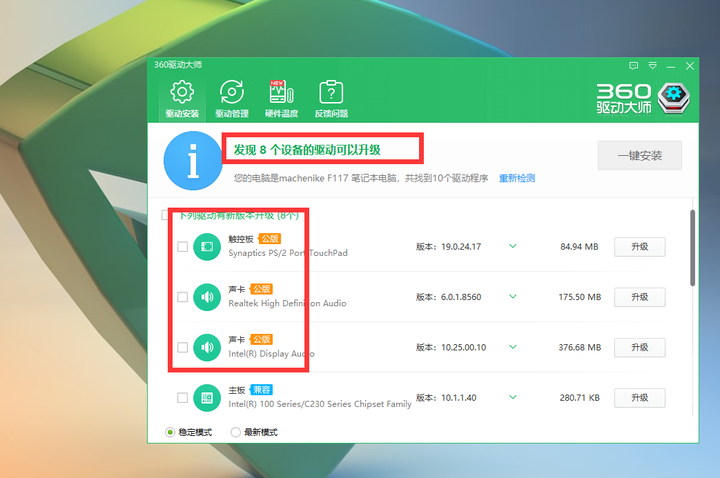Image resolution: width=720 pixels, height=478 pixels.
Task: Open the 硬件温度 tab
Action: pos(281,99)
